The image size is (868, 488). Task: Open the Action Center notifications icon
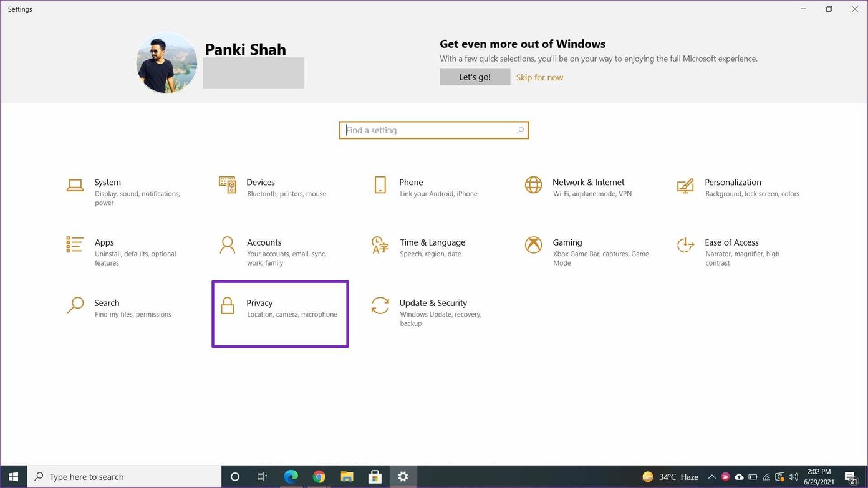851,477
